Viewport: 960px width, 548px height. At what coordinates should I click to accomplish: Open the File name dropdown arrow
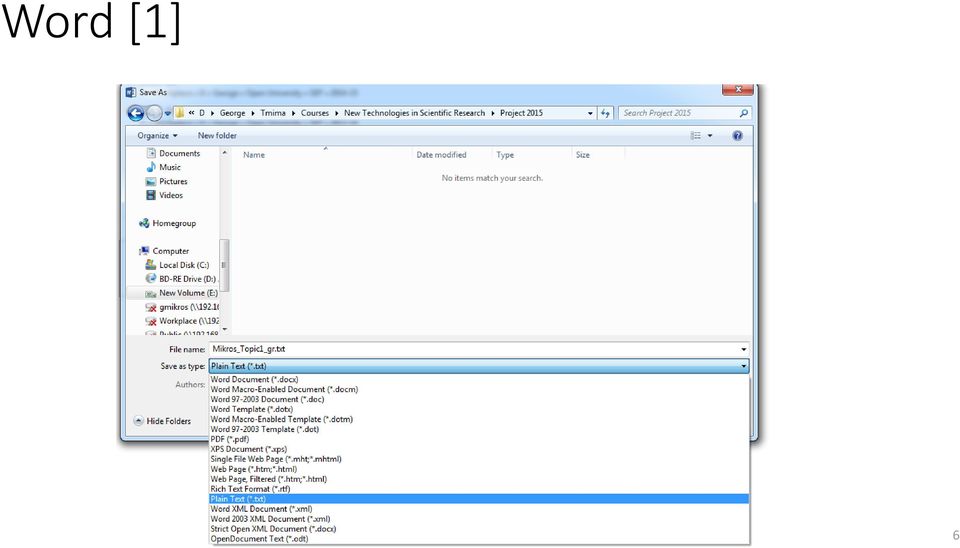pyautogui.click(x=744, y=349)
